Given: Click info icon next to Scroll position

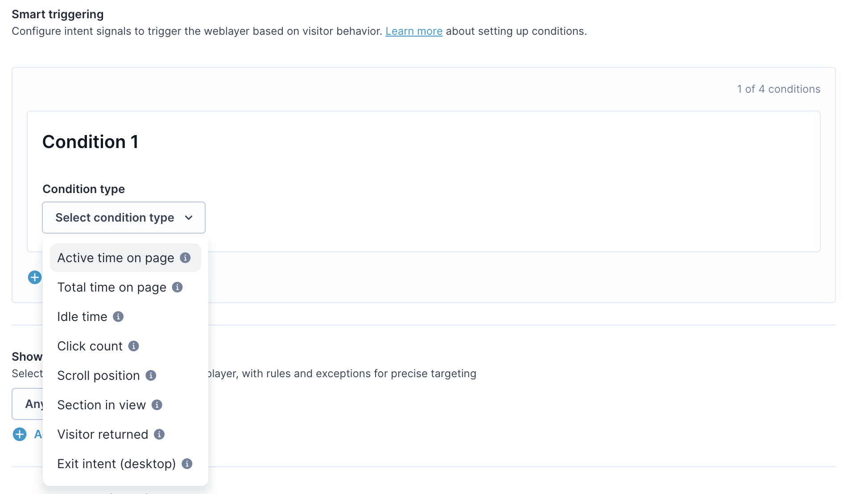Looking at the screenshot, I should coord(151,375).
